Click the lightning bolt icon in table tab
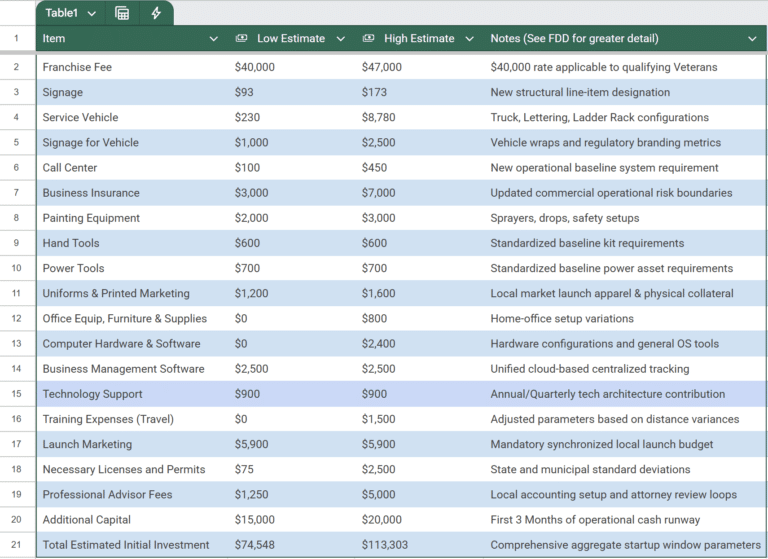 pyautogui.click(x=156, y=13)
